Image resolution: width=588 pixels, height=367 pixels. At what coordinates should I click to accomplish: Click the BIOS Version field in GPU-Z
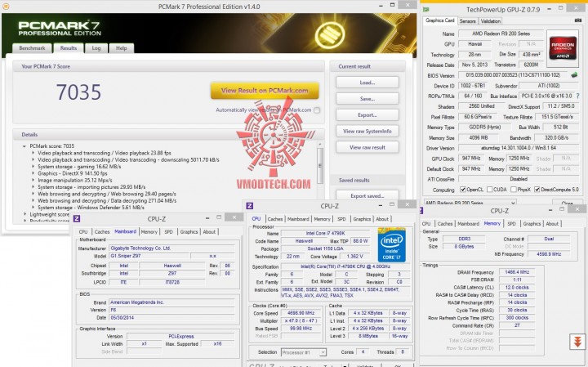click(513, 75)
